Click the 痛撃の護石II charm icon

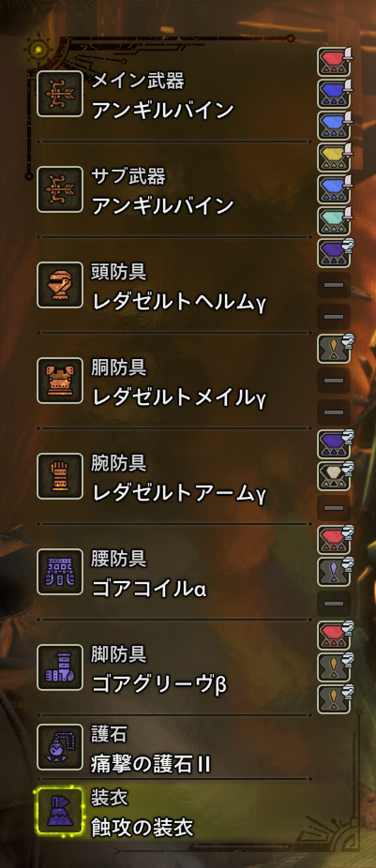(60, 747)
